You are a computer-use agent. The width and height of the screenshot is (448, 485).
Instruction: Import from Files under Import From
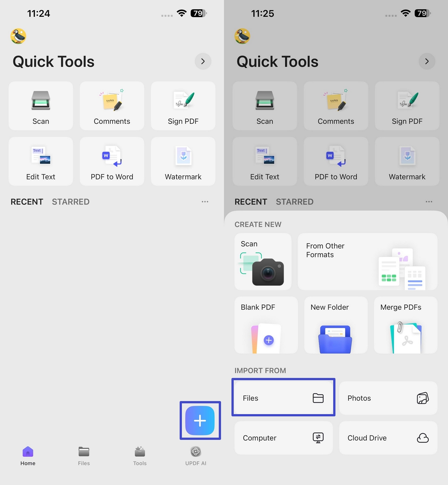(283, 398)
